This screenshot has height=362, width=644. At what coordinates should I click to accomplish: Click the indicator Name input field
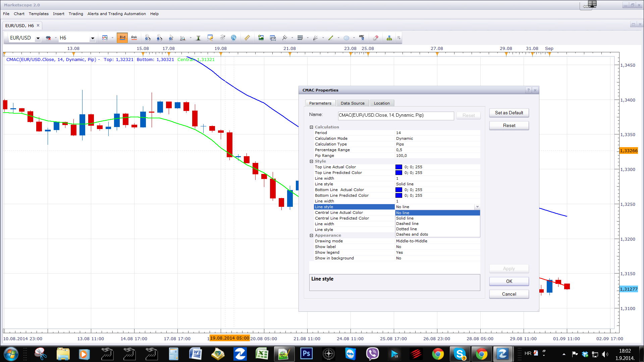pyautogui.click(x=396, y=115)
